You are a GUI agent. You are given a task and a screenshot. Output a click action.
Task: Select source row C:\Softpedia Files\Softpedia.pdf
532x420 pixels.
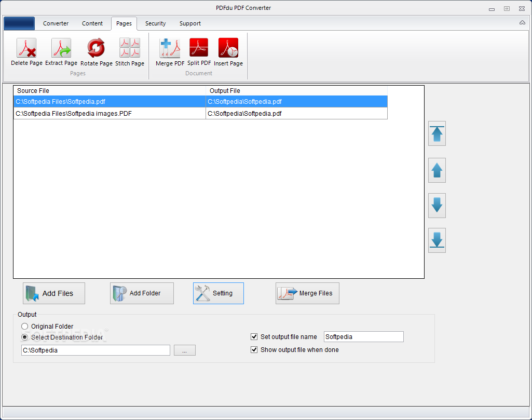[110, 101]
